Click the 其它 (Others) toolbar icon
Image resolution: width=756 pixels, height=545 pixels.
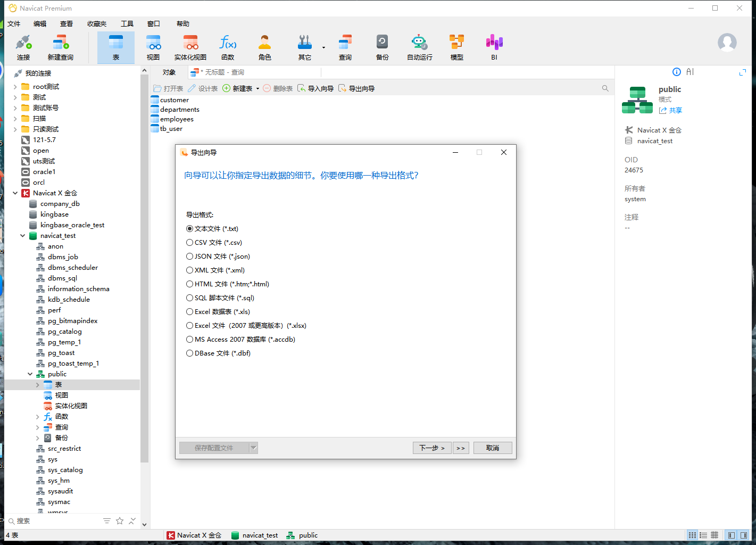point(305,47)
